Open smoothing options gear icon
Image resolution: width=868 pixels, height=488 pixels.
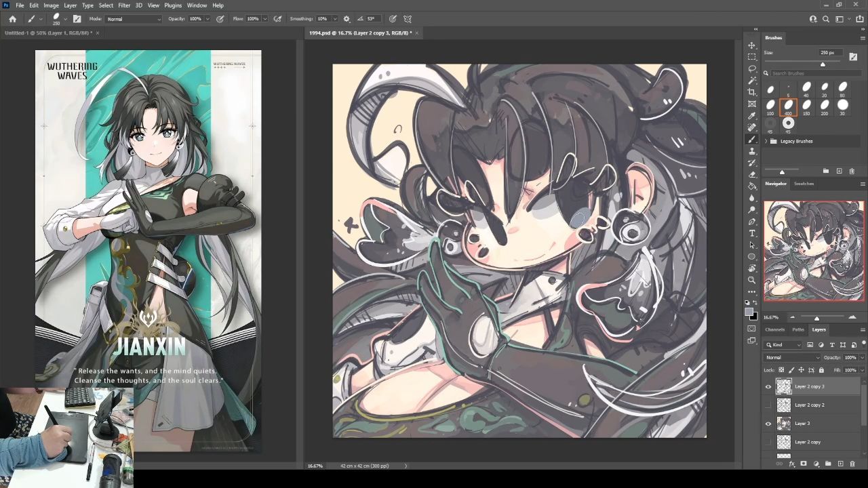tap(347, 19)
